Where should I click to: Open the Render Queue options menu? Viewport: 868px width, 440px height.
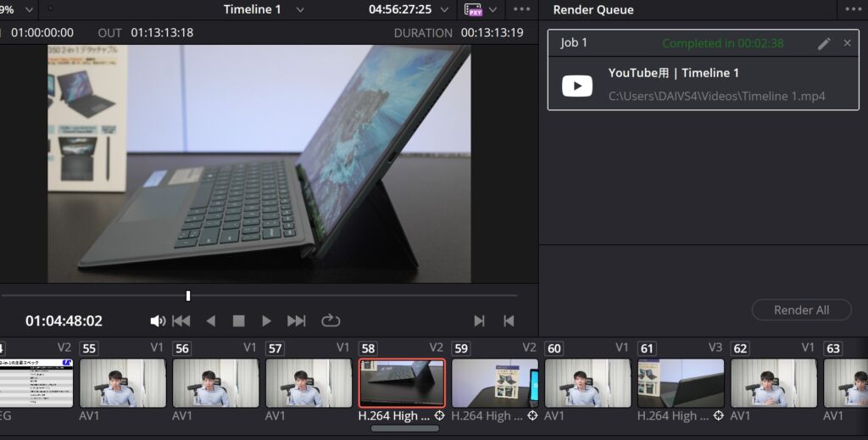pos(855,9)
